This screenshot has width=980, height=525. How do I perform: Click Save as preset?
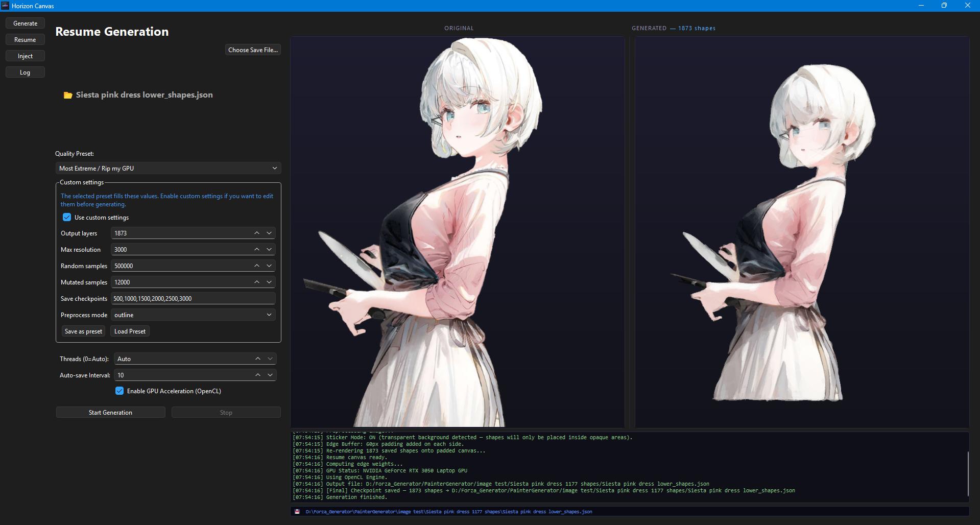(x=83, y=331)
